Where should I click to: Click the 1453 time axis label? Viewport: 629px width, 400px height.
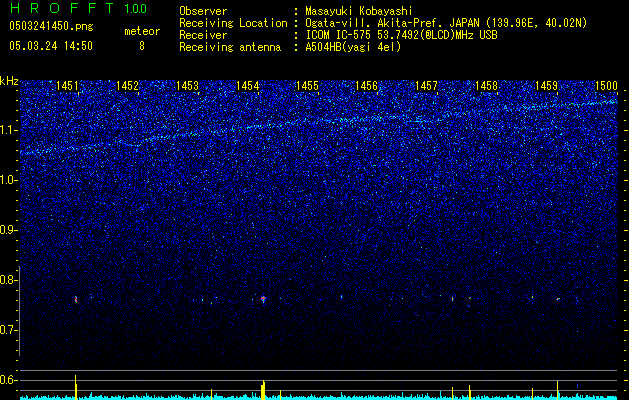(187, 85)
